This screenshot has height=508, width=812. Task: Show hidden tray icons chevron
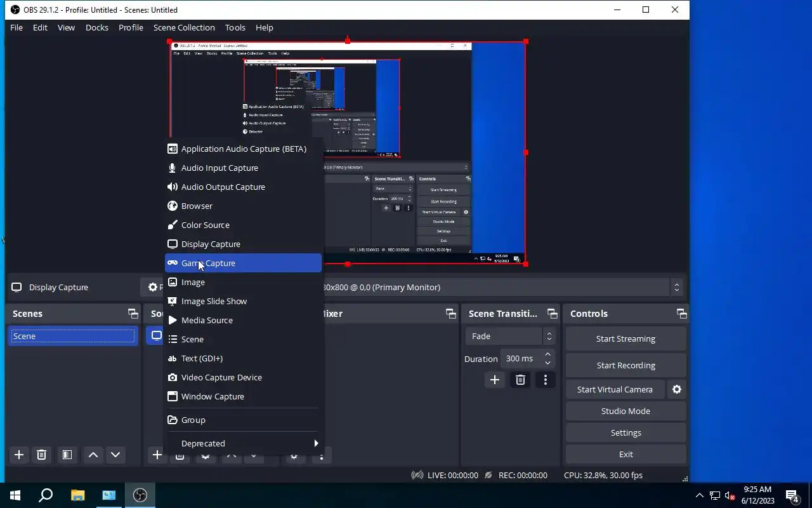tap(699, 495)
